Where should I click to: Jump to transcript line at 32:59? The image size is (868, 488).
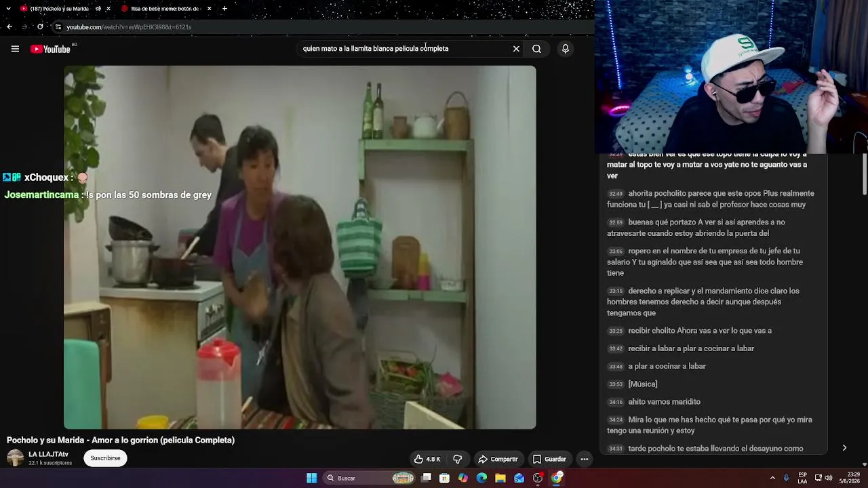[711, 228]
